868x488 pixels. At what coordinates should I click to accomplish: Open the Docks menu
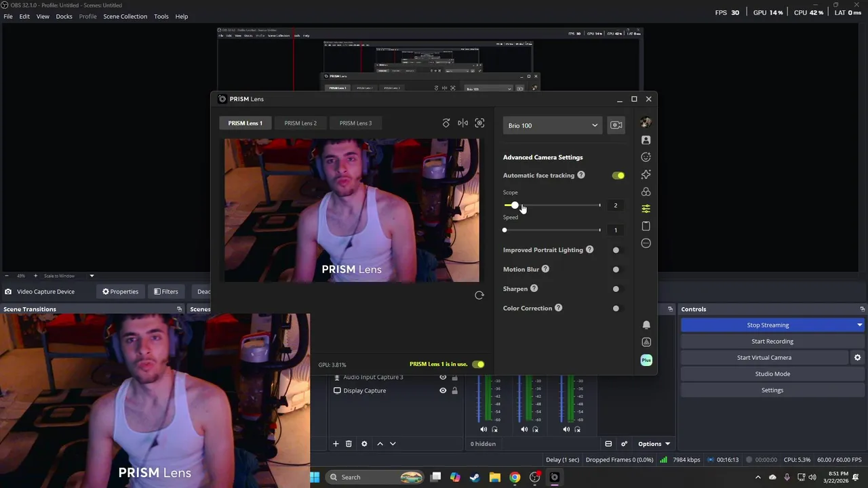(x=64, y=16)
